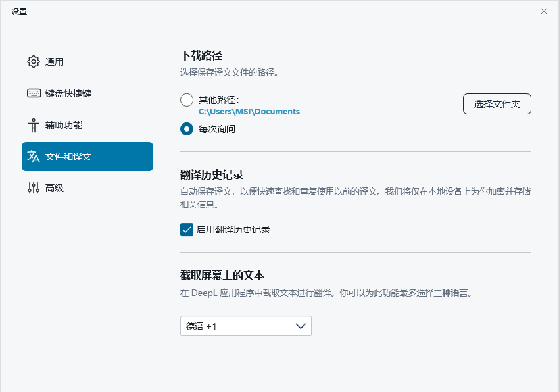Image resolution: width=559 pixels, height=392 pixels.
Task: Click the gear icon beside 通用
Action: coord(34,62)
